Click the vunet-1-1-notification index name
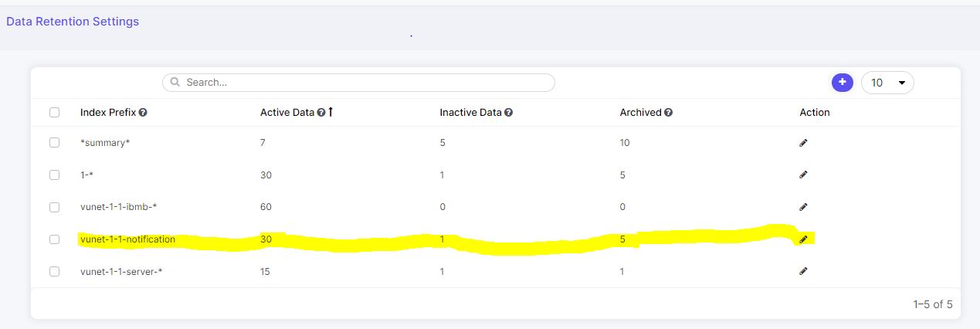The image size is (980, 329). (x=127, y=239)
